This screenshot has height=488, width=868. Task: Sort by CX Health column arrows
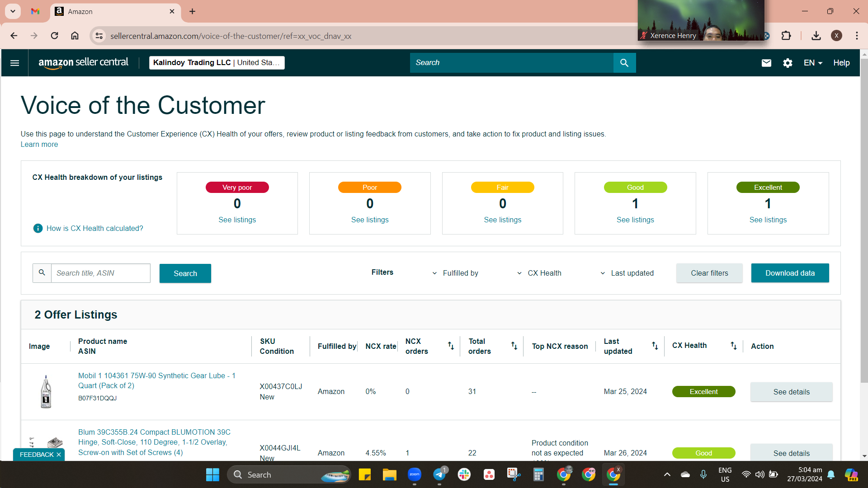click(x=733, y=346)
